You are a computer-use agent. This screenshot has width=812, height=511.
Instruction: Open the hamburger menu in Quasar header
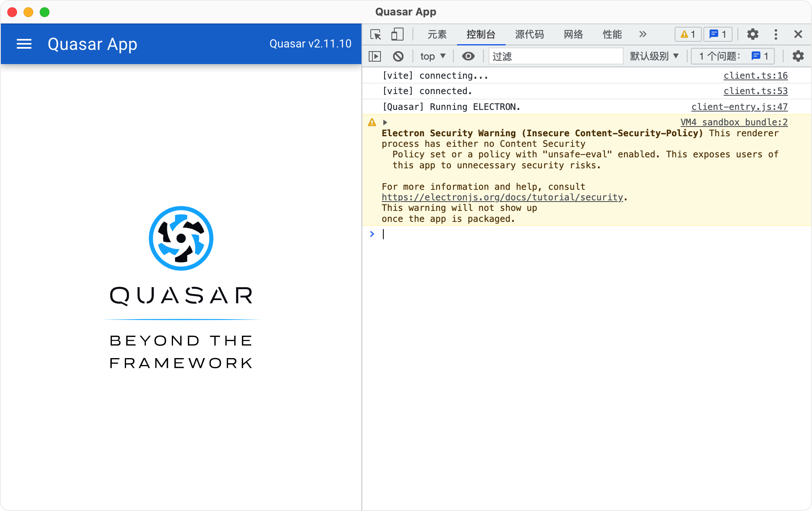[x=24, y=44]
